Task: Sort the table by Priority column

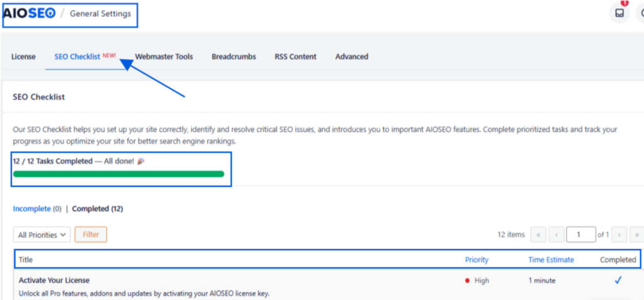Action: point(477,260)
